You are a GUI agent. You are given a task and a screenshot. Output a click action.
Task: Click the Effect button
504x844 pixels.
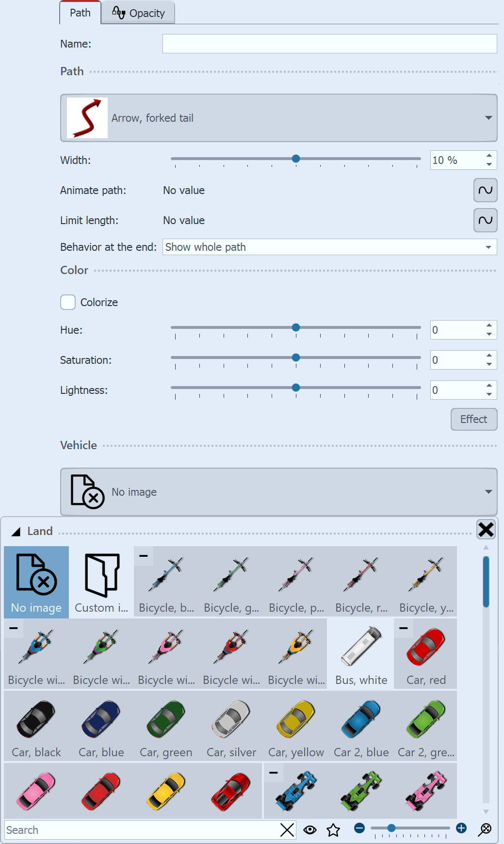click(x=474, y=419)
